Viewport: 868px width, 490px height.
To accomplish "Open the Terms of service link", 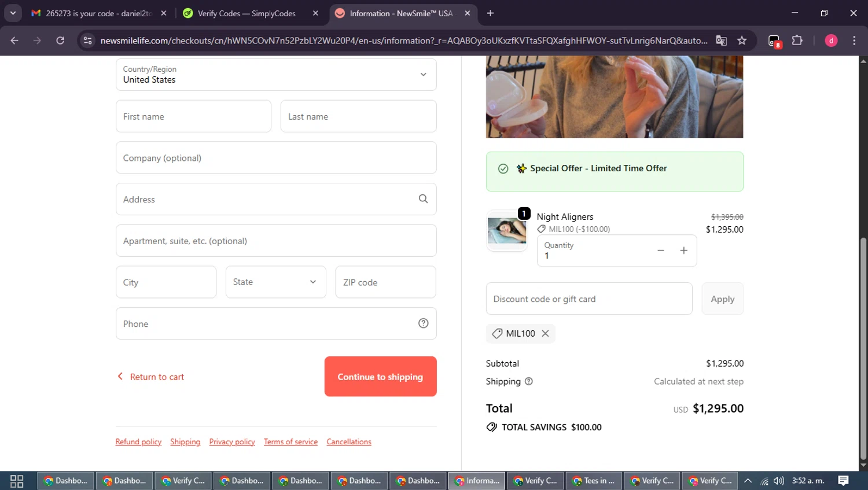I will (x=290, y=441).
